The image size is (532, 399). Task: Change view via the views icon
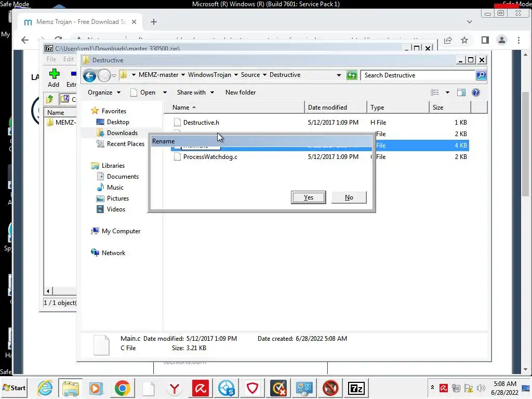pyautogui.click(x=435, y=92)
